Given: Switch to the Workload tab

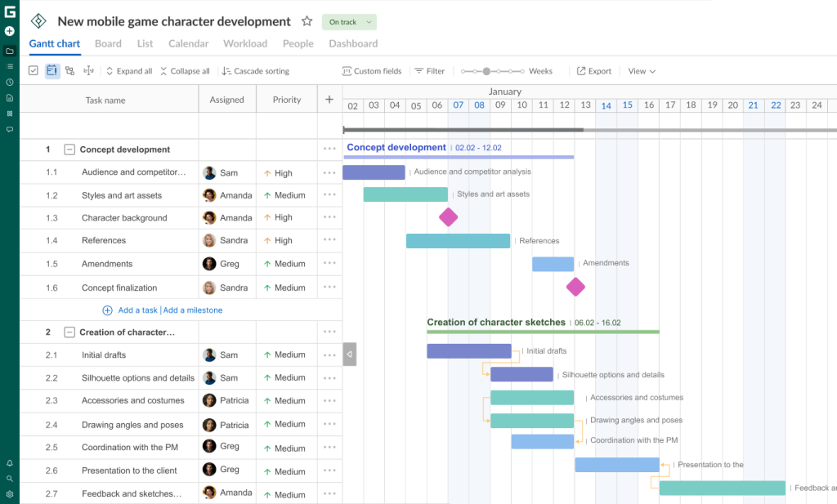Looking at the screenshot, I should 244,43.
